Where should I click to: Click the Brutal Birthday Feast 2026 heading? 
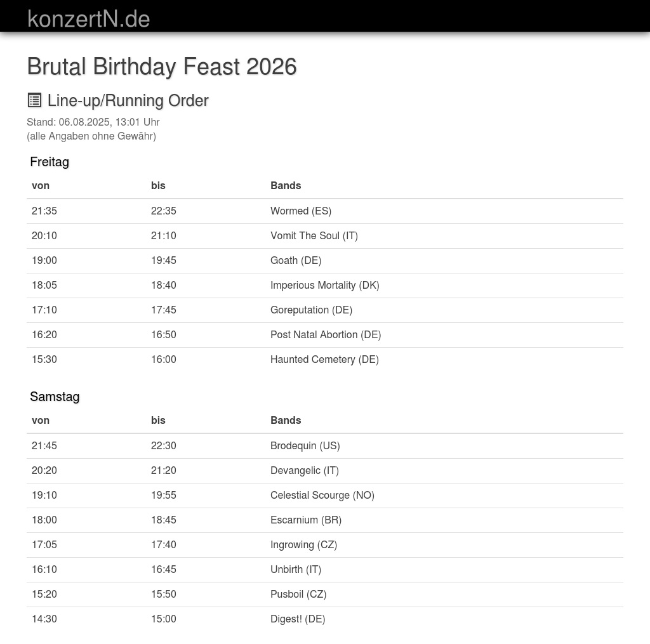pos(162,67)
